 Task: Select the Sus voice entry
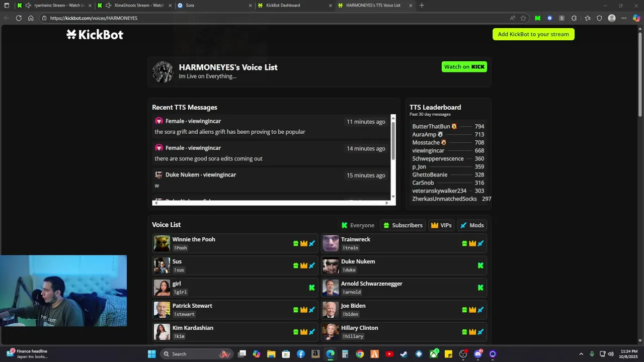[x=235, y=265]
